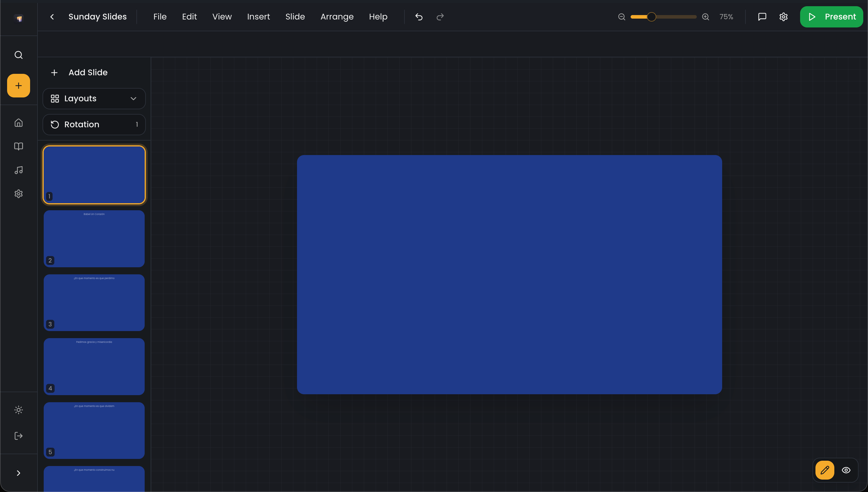Click the orange plus button in sidebar

point(19,85)
